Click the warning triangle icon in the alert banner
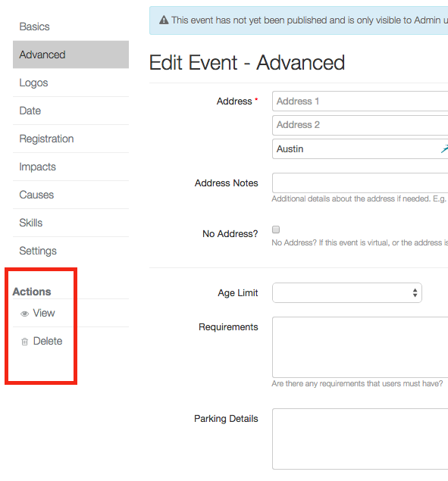The height and width of the screenshot is (481, 448). [x=164, y=20]
